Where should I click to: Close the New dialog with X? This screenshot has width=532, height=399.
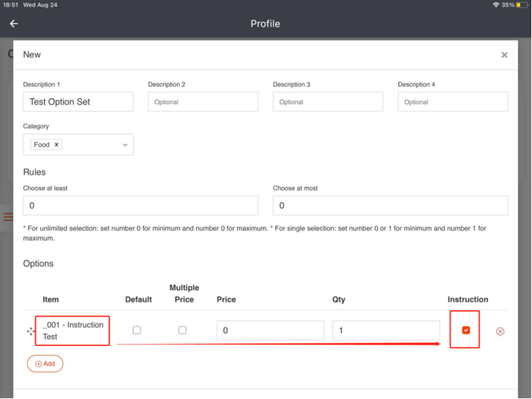[504, 55]
